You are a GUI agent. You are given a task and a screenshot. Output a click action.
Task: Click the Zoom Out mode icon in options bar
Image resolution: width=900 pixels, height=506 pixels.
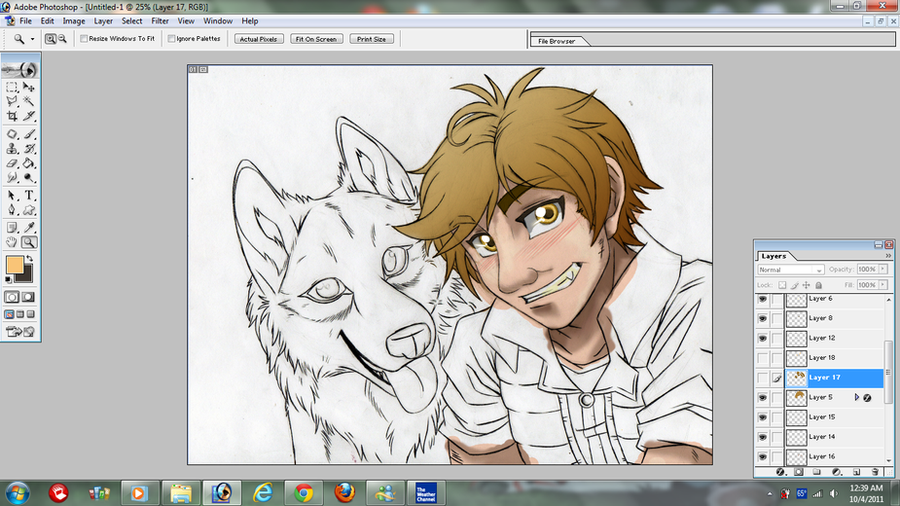(62, 38)
